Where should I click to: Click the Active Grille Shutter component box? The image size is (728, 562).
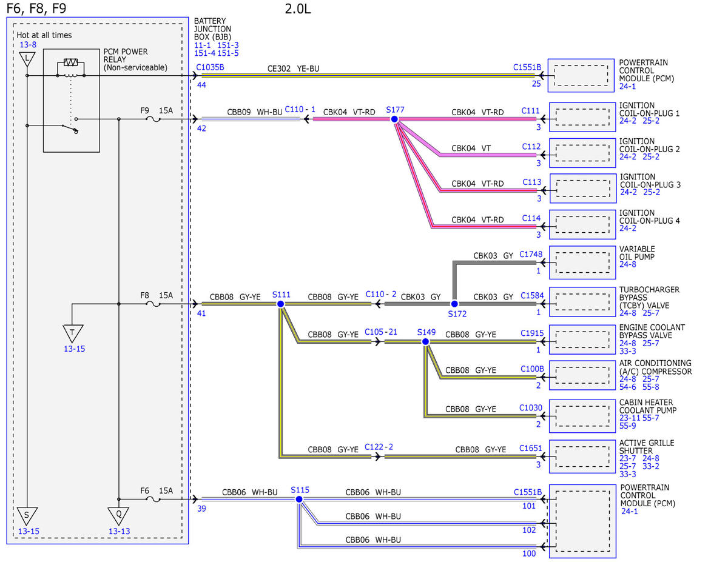click(x=582, y=457)
